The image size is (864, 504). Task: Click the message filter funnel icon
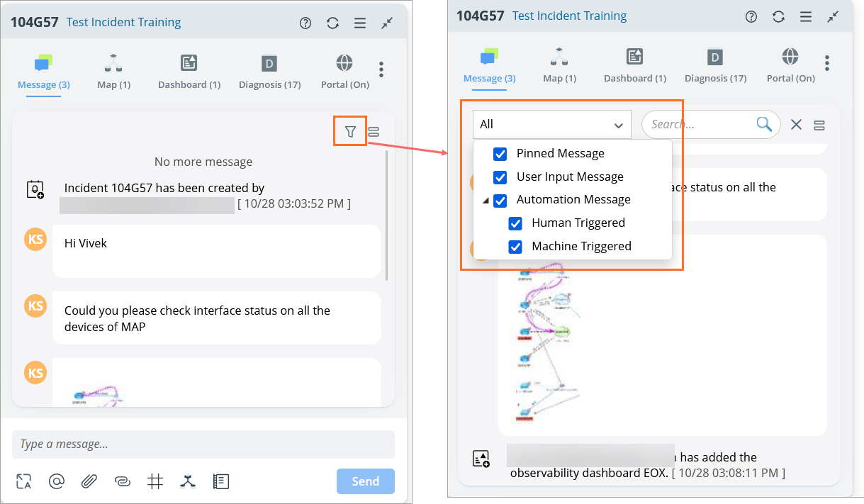tap(350, 131)
